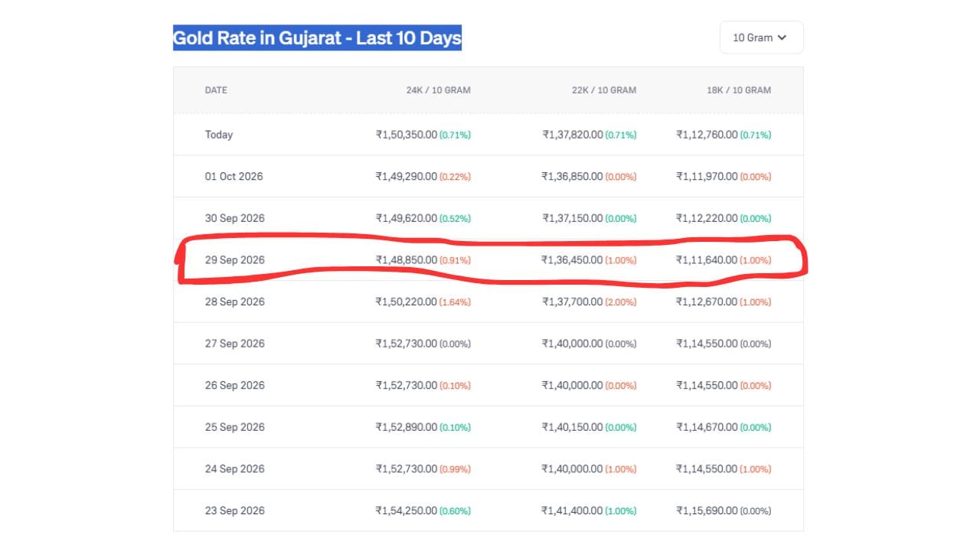Screen dimensions: 980x551
Task: Click the 22K price ₹1,36,450.00
Action: 573,260
